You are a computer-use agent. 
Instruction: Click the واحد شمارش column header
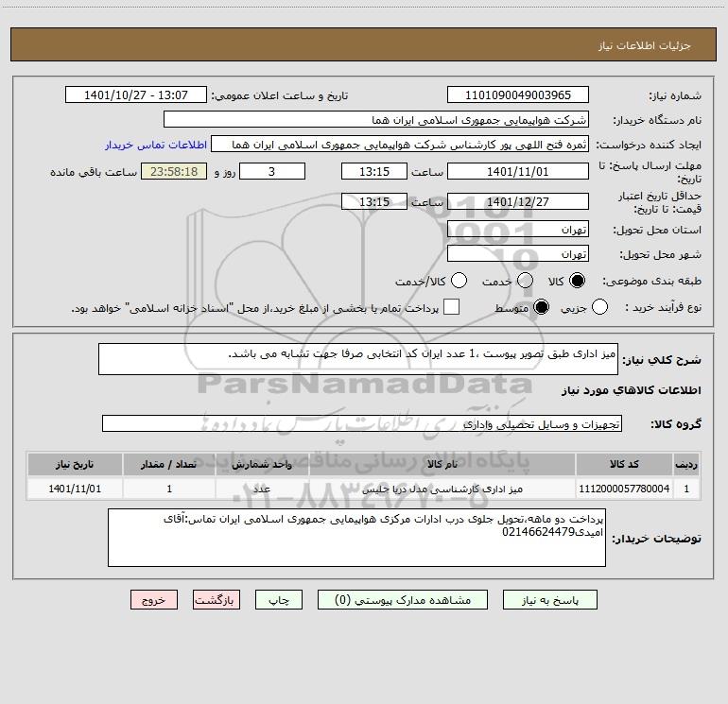262,464
